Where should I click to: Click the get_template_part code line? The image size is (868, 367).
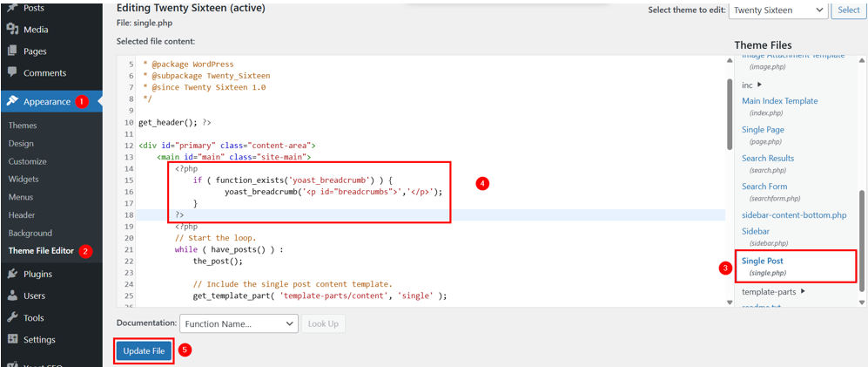pos(320,296)
